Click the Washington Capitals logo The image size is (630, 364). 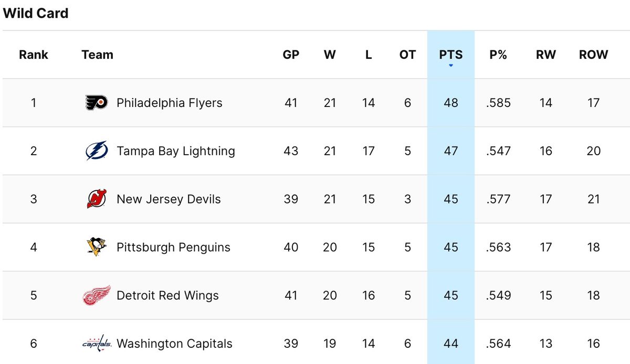97,344
